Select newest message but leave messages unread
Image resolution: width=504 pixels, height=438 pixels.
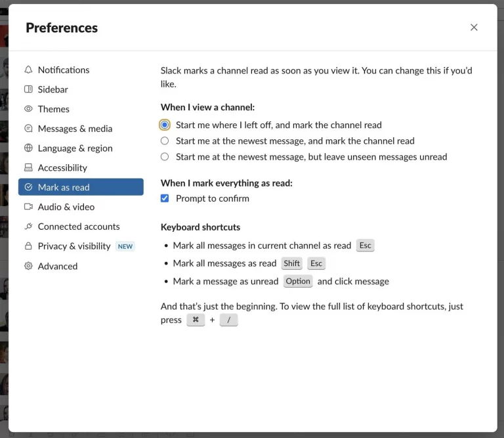pyautogui.click(x=165, y=157)
